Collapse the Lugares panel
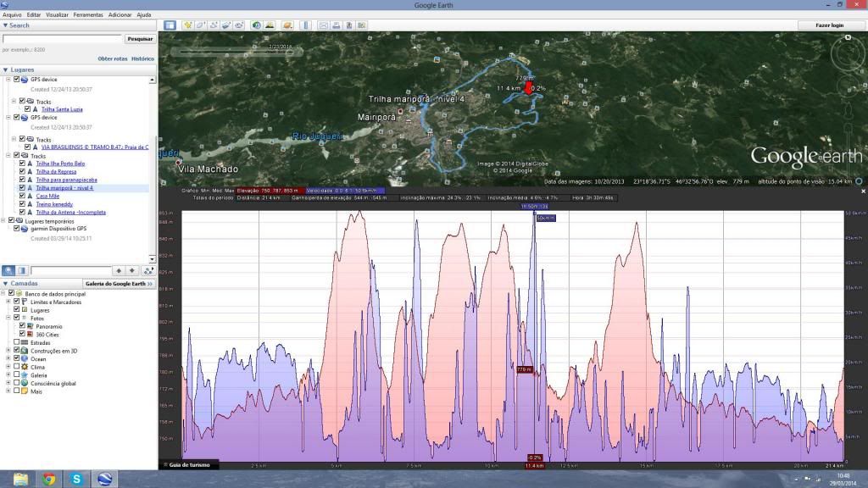Image resolution: width=868 pixels, height=488 pixels. (x=5, y=70)
